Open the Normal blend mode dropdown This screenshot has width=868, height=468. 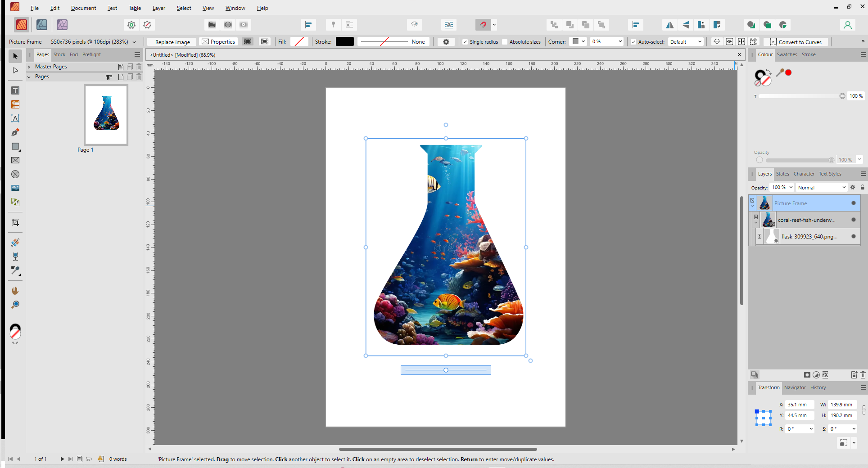(822, 188)
